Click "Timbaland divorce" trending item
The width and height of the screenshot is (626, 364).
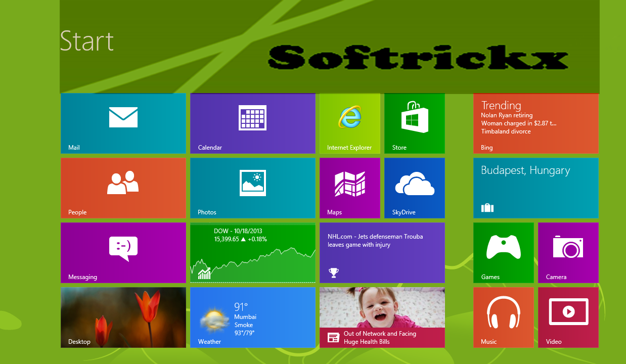(506, 131)
